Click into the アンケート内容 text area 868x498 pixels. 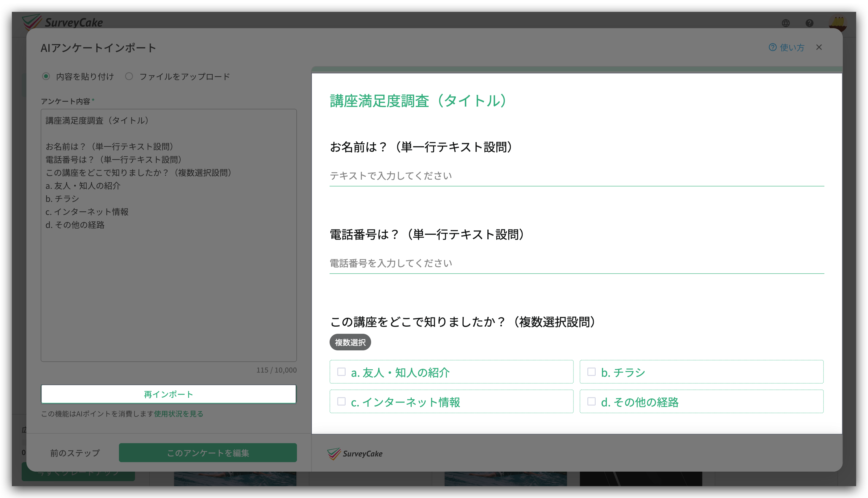[168, 235]
